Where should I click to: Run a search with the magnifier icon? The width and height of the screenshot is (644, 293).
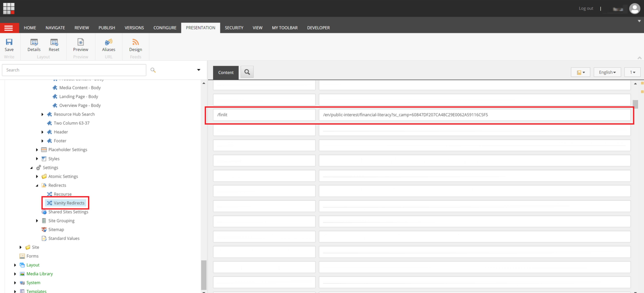point(153,70)
